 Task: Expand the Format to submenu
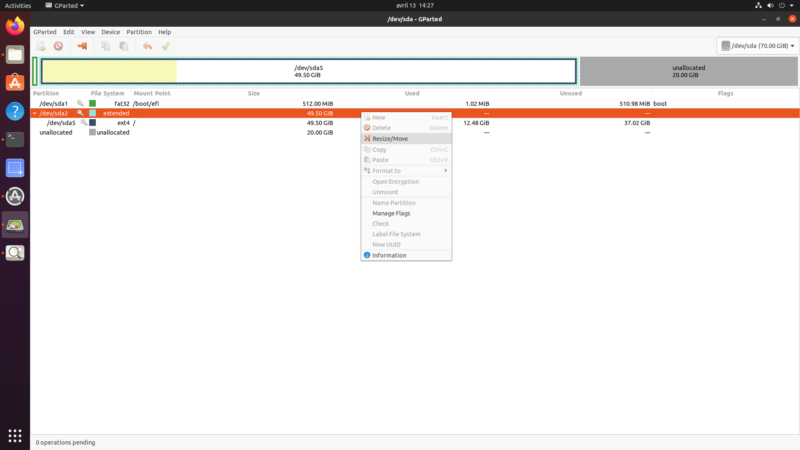(406, 170)
